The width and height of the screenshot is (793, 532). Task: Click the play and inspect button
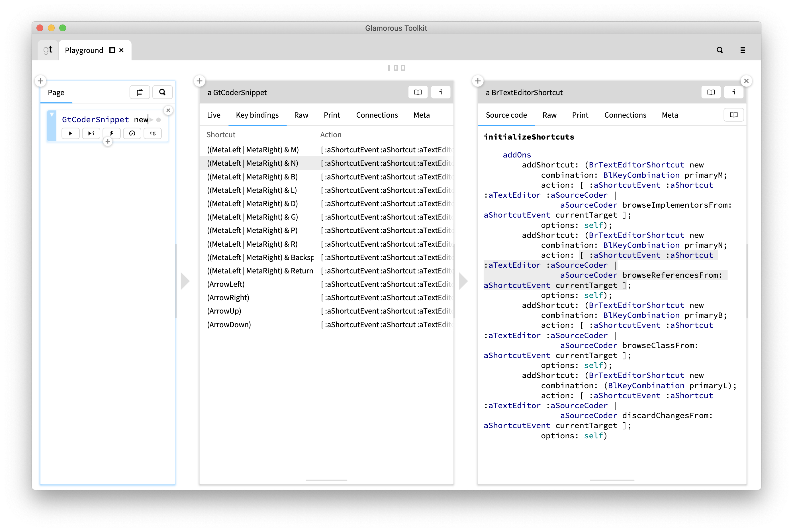pos(91,133)
